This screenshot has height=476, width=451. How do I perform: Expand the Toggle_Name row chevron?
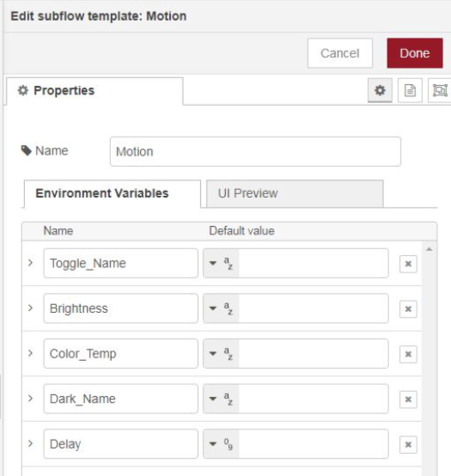coord(30,263)
